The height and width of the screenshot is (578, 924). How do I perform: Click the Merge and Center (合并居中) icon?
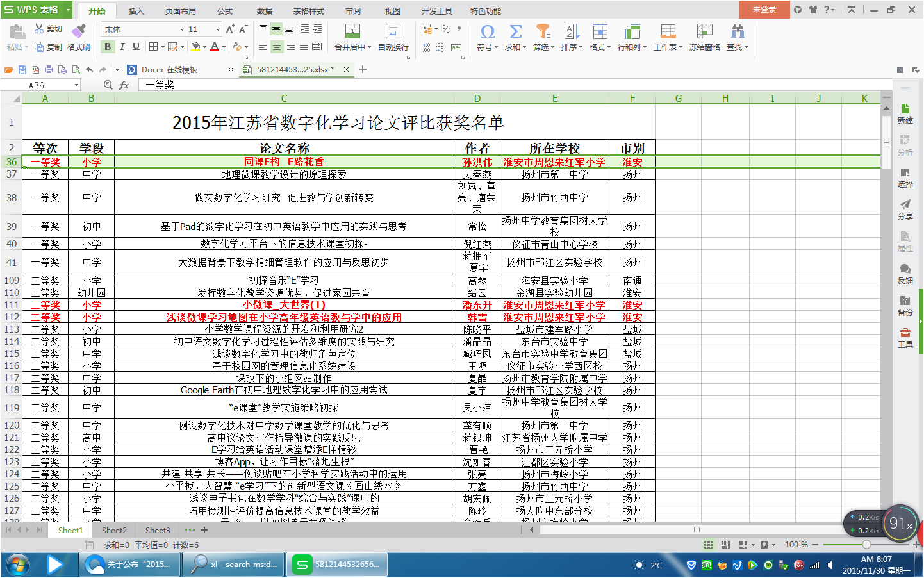(x=352, y=31)
